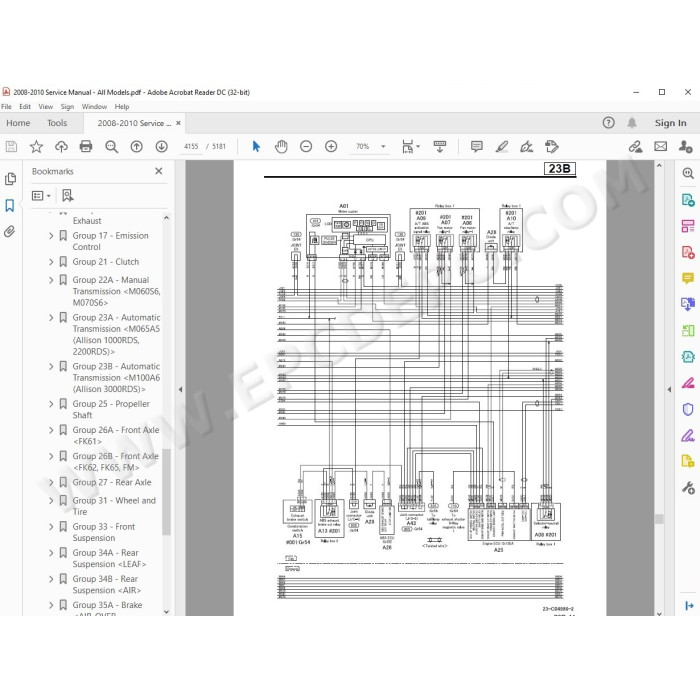Screen dimensions: 700x700
Task: Click the Save file icon
Action: click(x=11, y=146)
